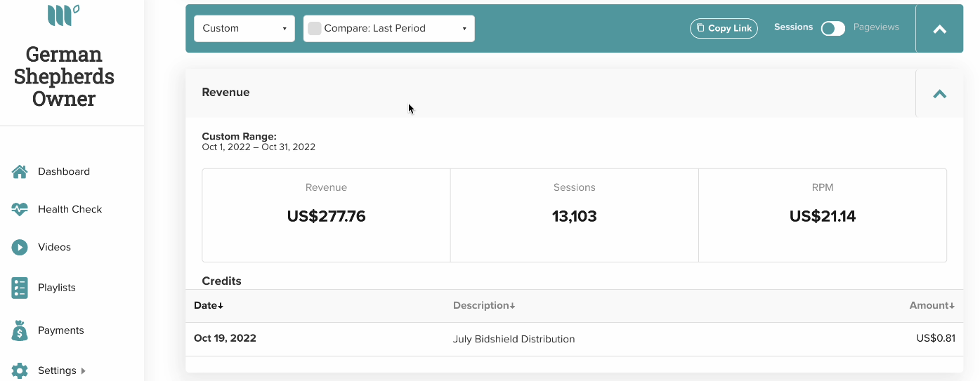
Task: Sort credits by Amount column
Action: pyautogui.click(x=932, y=305)
